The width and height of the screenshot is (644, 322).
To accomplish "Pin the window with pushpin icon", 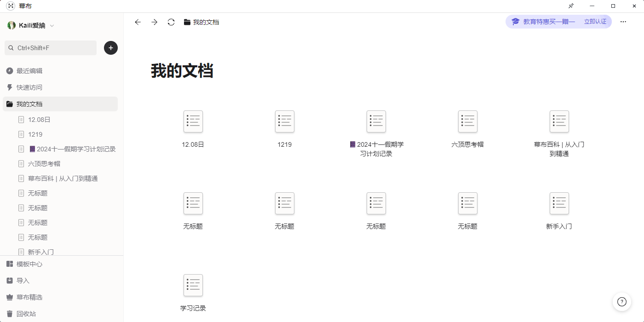I will (x=571, y=6).
